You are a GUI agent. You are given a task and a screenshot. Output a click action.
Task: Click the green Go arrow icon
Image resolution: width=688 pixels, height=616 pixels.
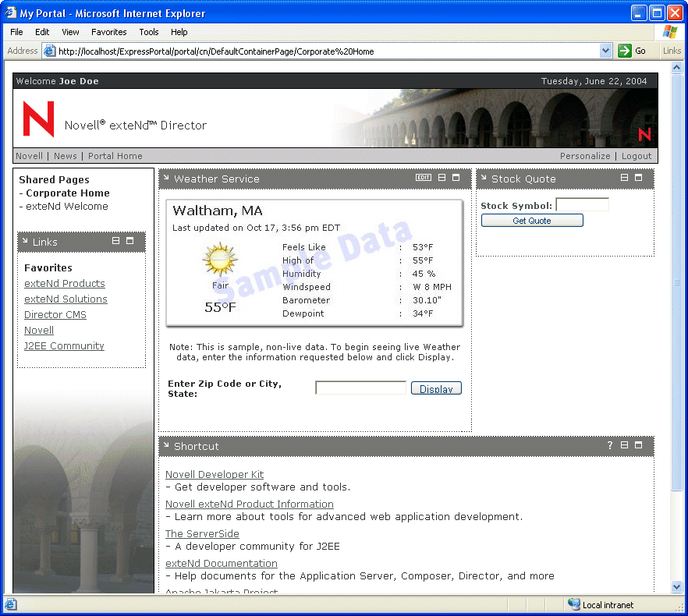click(x=624, y=51)
